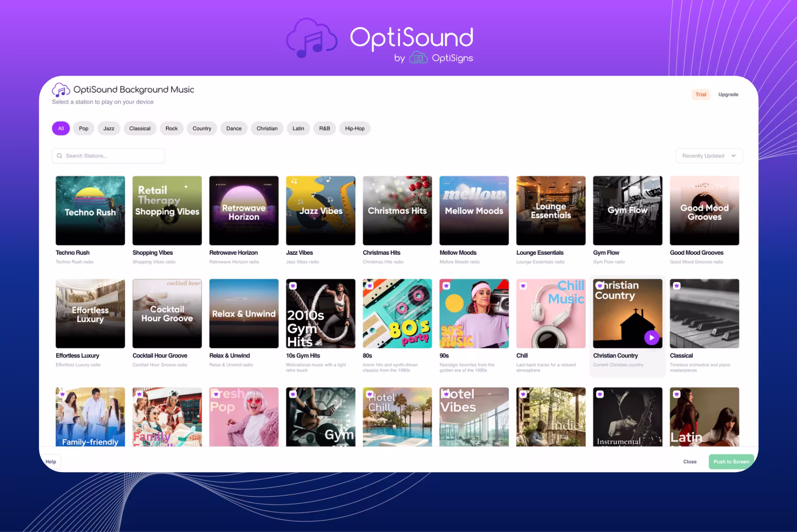Select the Shopping Vibes station thumbnail
Viewport: 797px width, 532px height.
click(x=167, y=211)
